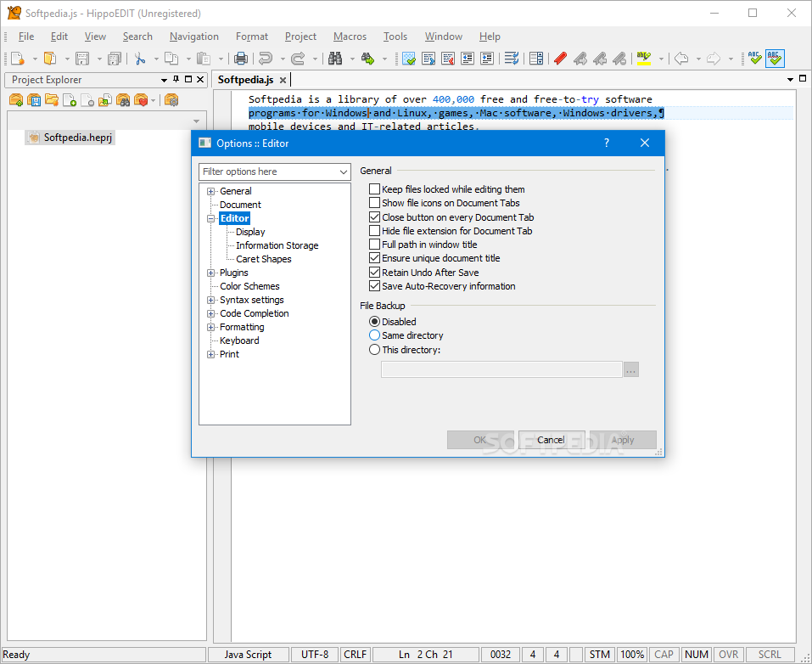Expand the Print tree node
The image size is (812, 664).
210,355
